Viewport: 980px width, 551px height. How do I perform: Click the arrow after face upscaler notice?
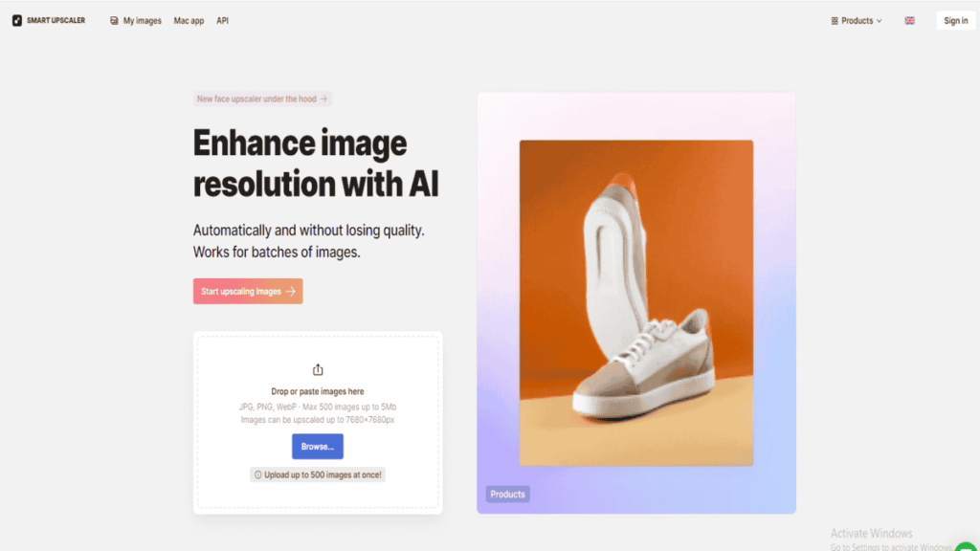click(x=323, y=99)
